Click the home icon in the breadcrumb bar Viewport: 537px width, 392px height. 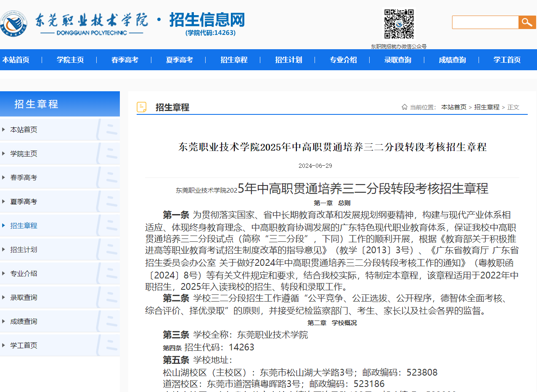[404, 107]
